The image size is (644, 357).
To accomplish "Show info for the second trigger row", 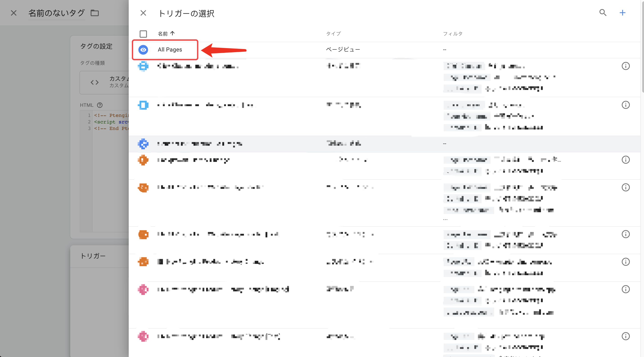I will coord(626,66).
